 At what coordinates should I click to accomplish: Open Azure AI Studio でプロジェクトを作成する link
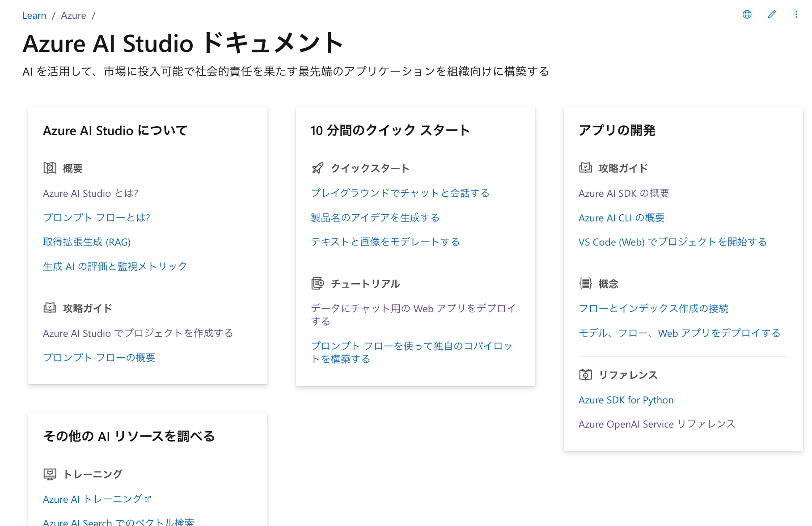(138, 333)
